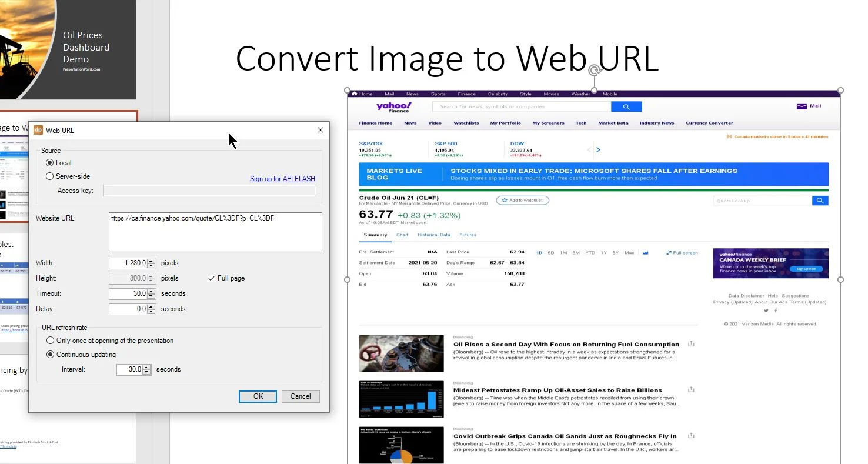Open the chart in Full screen
The image size is (868, 464).
[x=682, y=253]
